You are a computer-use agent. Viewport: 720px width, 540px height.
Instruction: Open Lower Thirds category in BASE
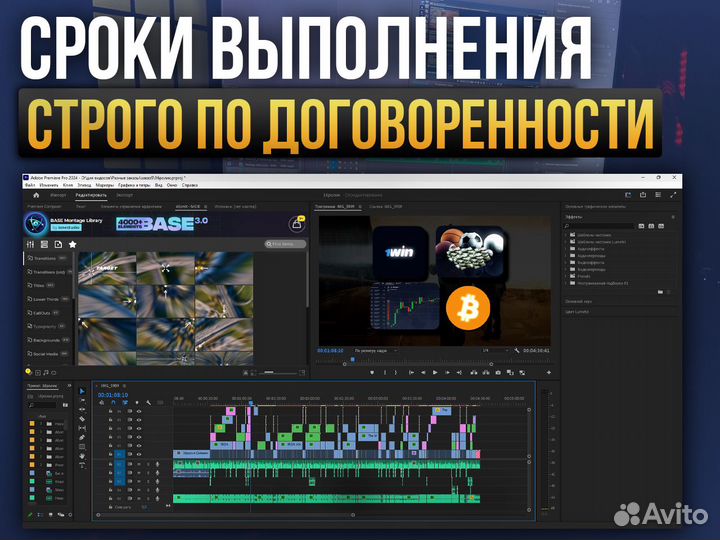click(48, 299)
